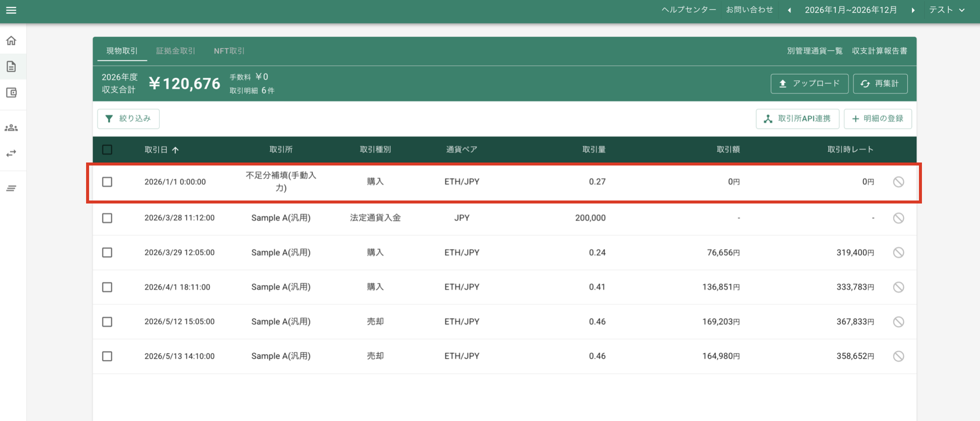The width and height of the screenshot is (980, 421).
Task: Open お問い合わせ link
Action: coord(749,10)
